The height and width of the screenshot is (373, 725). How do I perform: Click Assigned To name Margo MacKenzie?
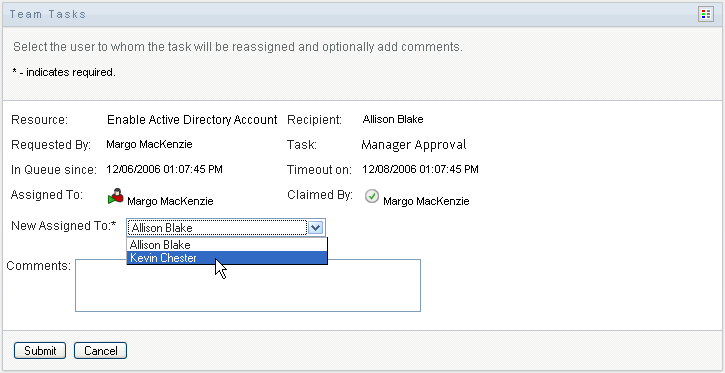pos(170,202)
